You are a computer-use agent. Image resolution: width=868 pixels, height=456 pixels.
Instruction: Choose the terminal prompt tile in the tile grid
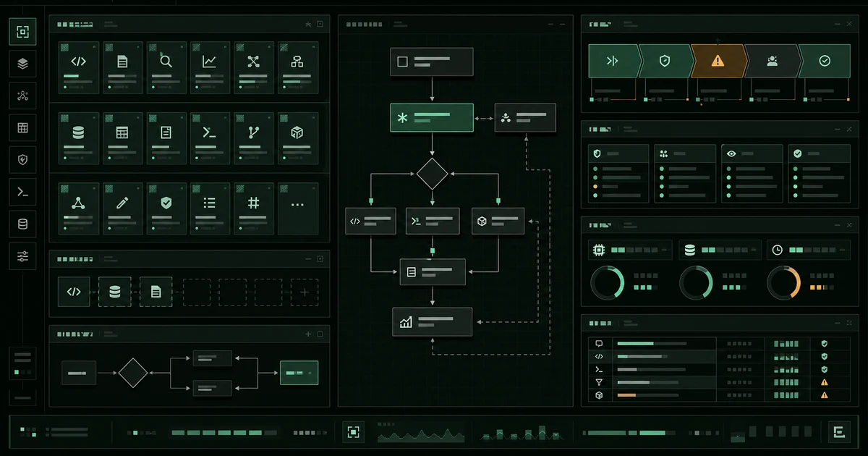click(210, 138)
